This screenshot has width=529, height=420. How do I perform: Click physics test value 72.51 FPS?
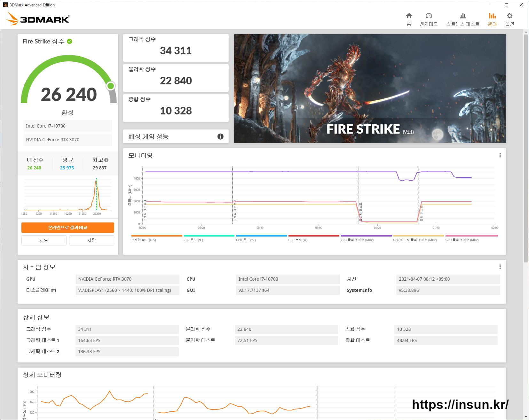[287, 340]
